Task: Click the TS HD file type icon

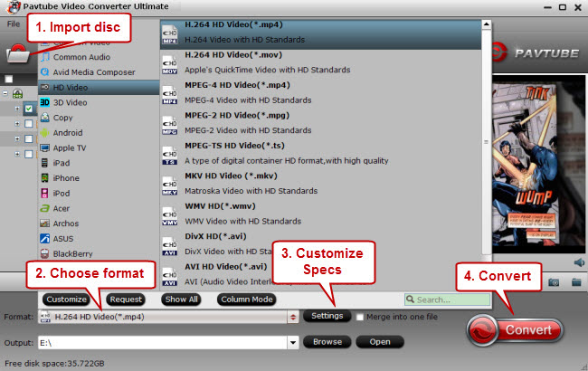Action: (169, 157)
